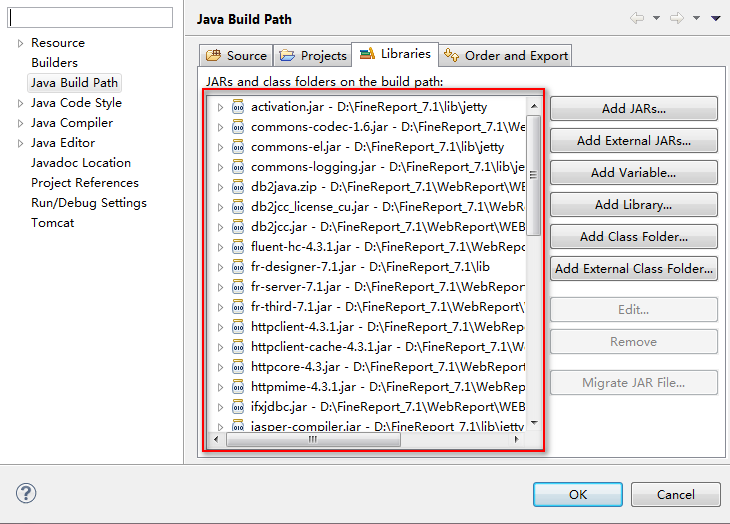Expand the Java Compiler node
Screen dimensions: 730x524
pyautogui.click(x=20, y=123)
